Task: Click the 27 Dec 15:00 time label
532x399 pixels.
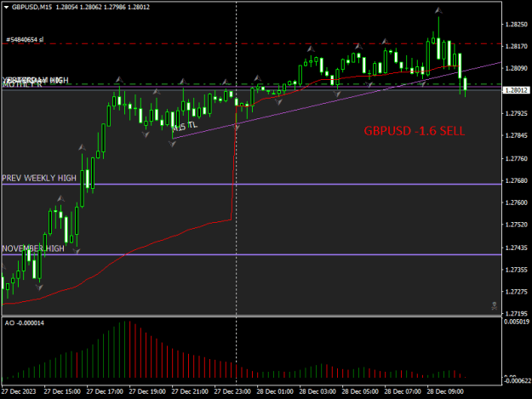Action: (62, 391)
